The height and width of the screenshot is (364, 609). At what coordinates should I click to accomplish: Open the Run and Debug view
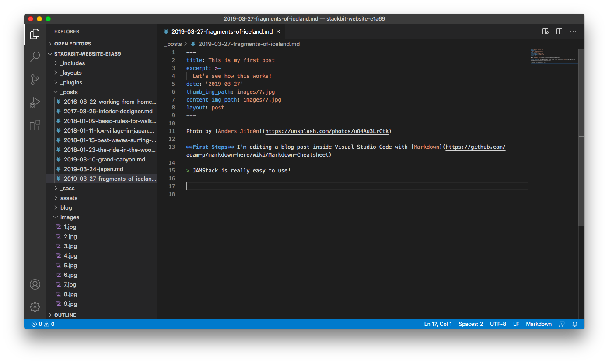tap(35, 103)
